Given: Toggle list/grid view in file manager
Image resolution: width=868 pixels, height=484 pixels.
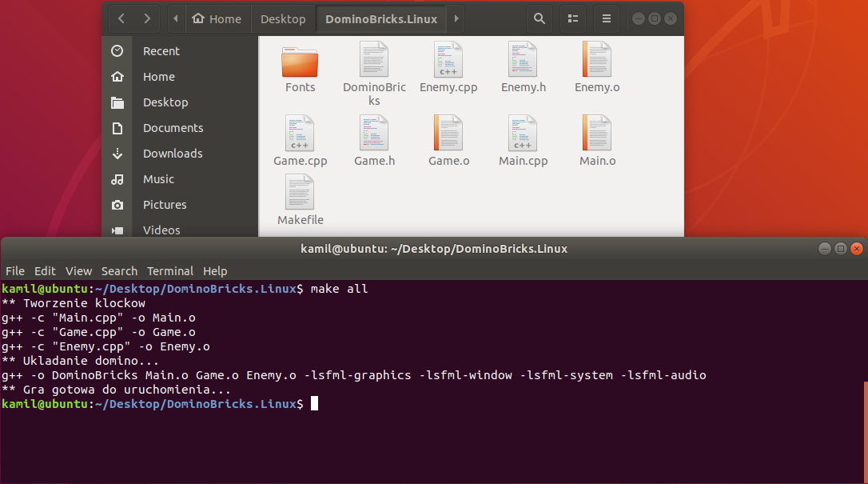Looking at the screenshot, I should click(573, 19).
